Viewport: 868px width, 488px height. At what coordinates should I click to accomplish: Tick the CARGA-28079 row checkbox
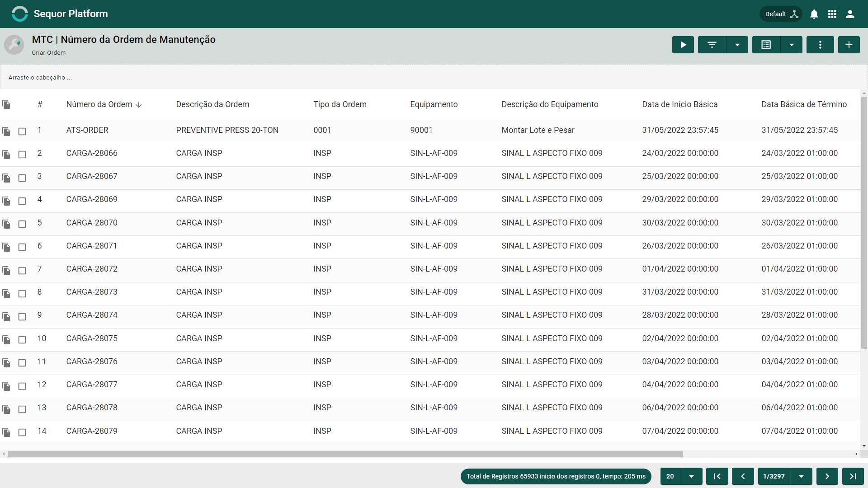(x=22, y=432)
